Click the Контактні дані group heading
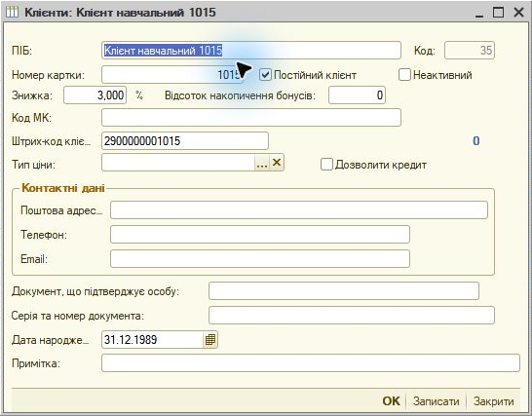 point(63,188)
